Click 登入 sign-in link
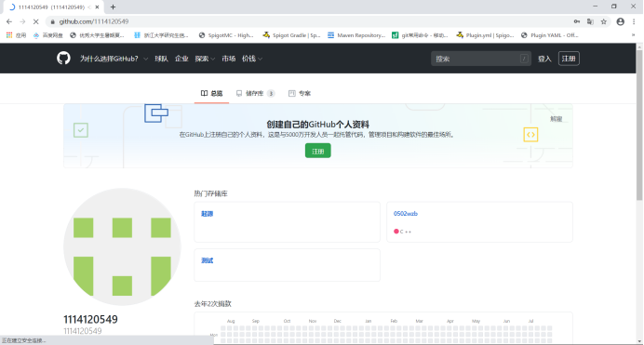 click(544, 59)
